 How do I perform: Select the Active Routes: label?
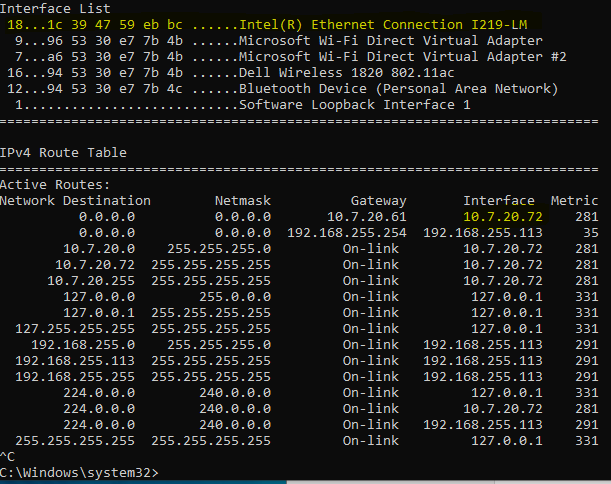pyautogui.click(x=55, y=185)
